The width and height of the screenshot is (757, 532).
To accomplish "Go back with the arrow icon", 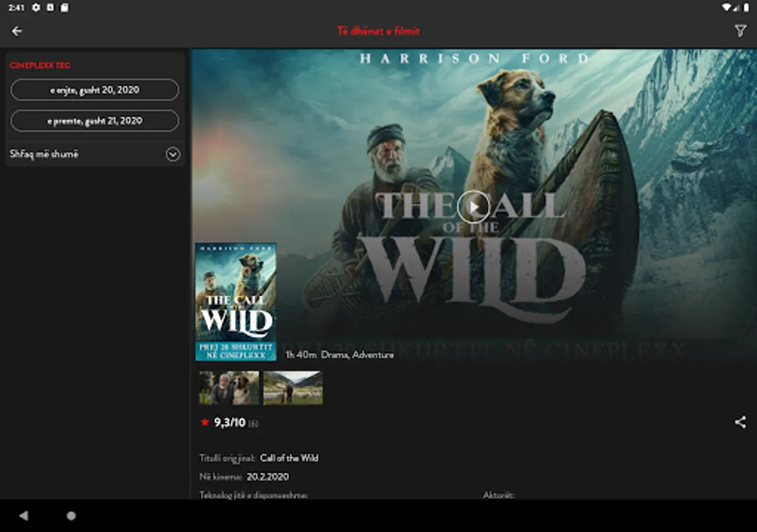I will [x=17, y=31].
